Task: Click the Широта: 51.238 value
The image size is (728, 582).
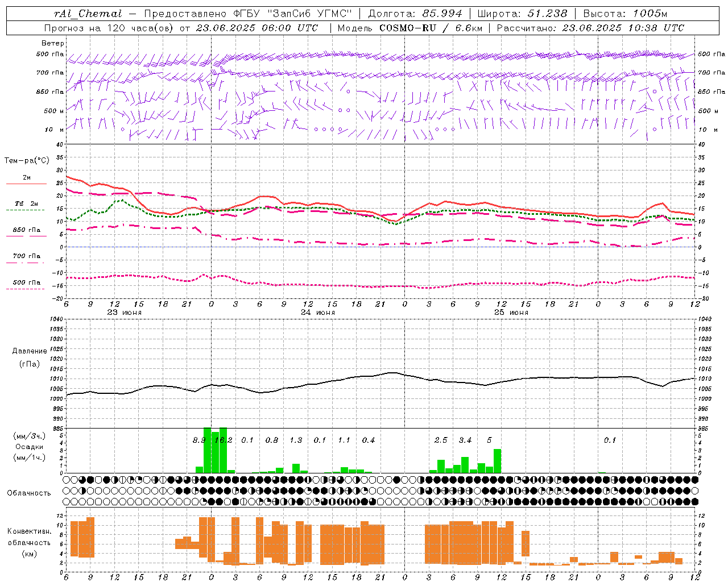Action: 522,14
